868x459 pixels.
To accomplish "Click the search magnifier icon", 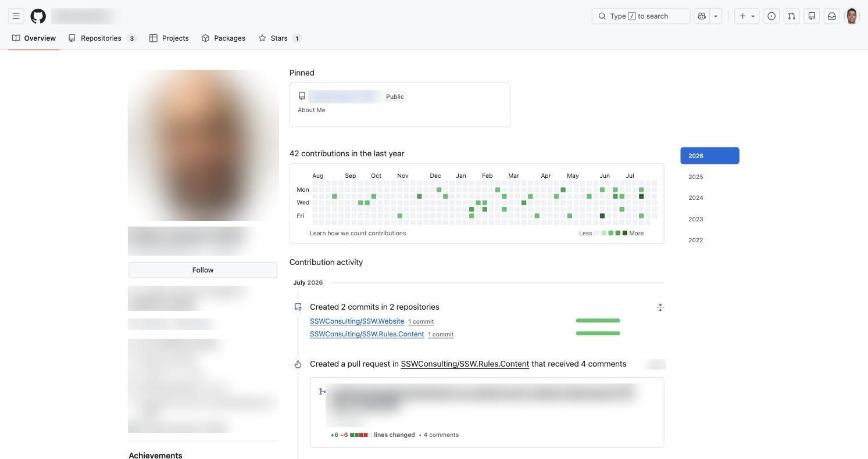I will 602,16.
